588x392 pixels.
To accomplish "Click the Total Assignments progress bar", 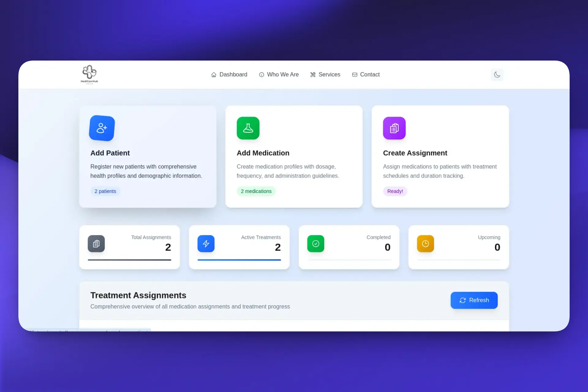I will coord(130,260).
